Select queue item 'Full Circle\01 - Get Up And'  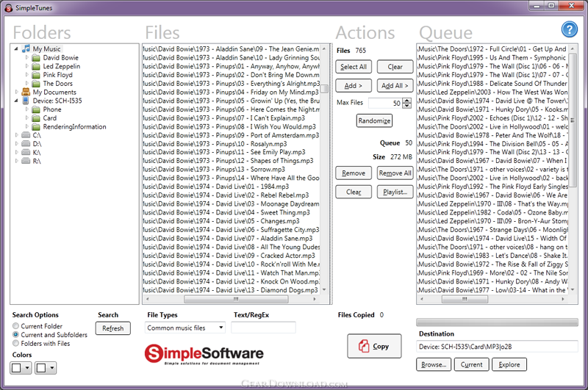click(492, 49)
